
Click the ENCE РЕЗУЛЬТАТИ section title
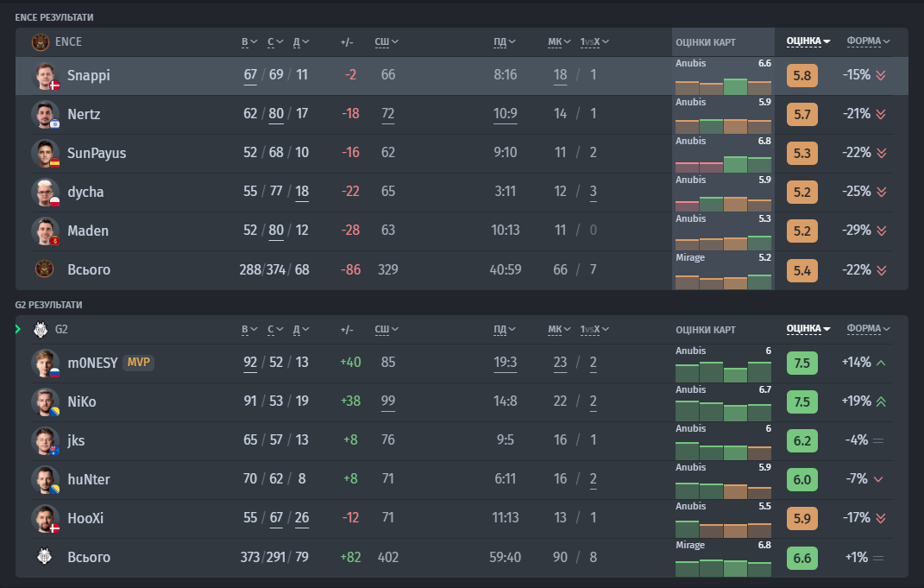54,17
